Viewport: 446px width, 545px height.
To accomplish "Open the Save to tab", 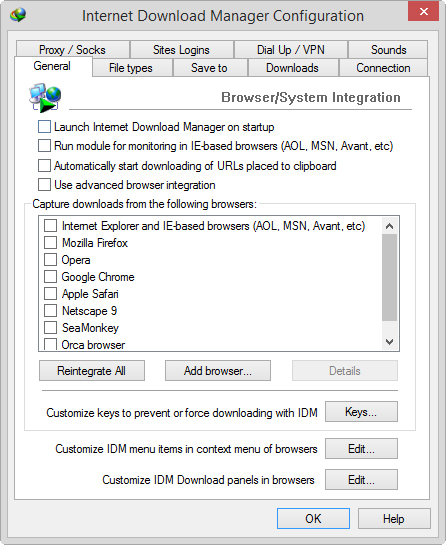I will 209,68.
